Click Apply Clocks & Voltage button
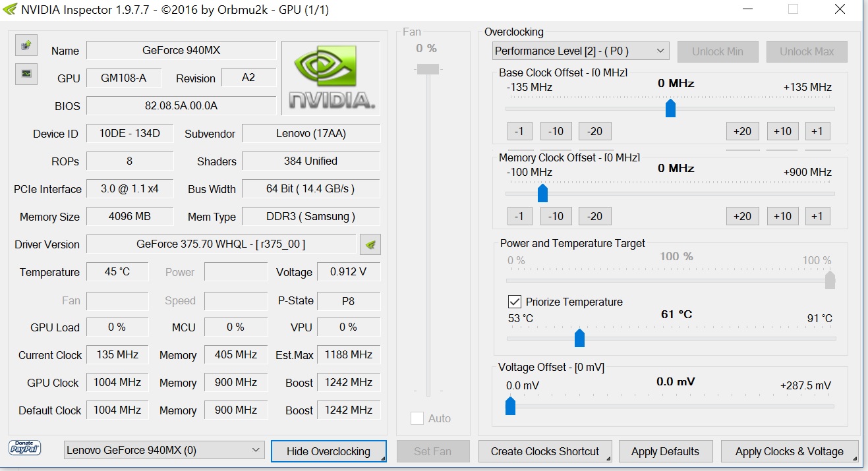This screenshot has width=868, height=471. tap(790, 451)
